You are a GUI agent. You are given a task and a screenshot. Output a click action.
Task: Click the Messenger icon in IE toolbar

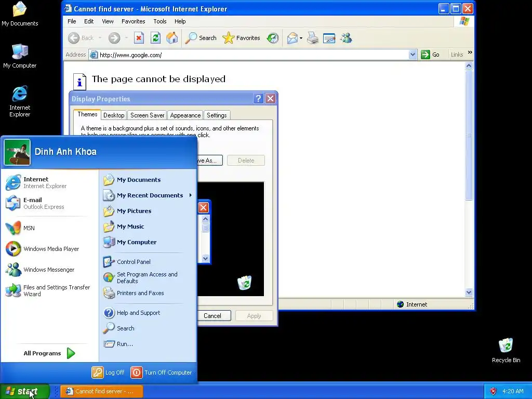(x=346, y=38)
